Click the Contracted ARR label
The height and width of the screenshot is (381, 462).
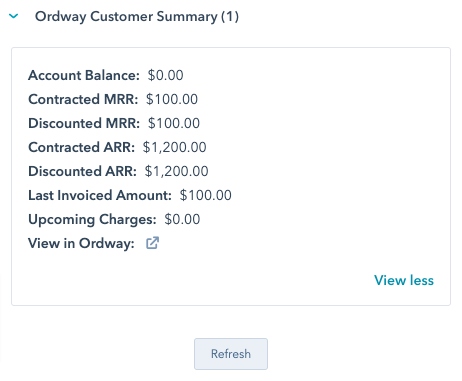(x=81, y=147)
